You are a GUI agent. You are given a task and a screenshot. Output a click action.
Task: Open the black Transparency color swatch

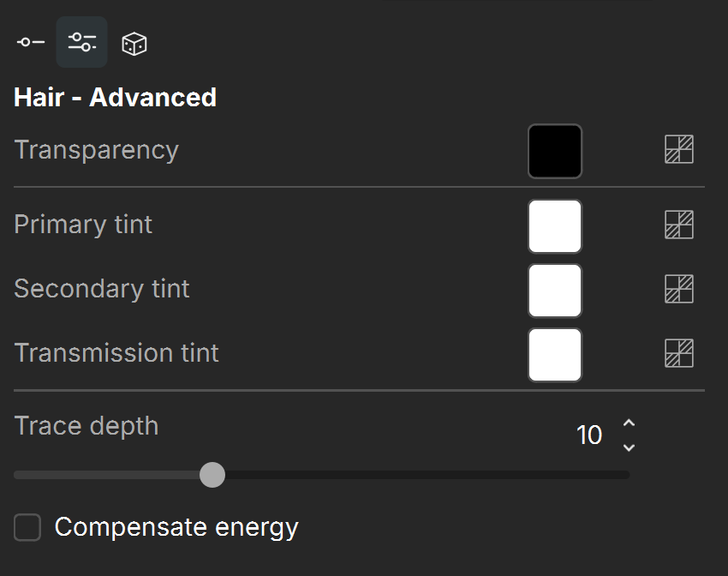555,151
